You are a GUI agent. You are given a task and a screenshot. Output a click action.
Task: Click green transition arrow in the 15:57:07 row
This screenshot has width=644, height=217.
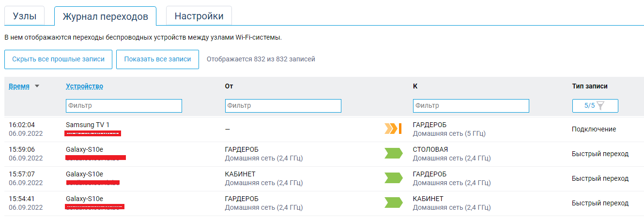pos(393,178)
